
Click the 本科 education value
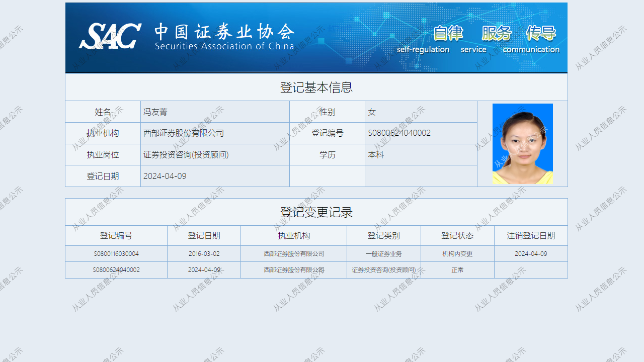(376, 155)
